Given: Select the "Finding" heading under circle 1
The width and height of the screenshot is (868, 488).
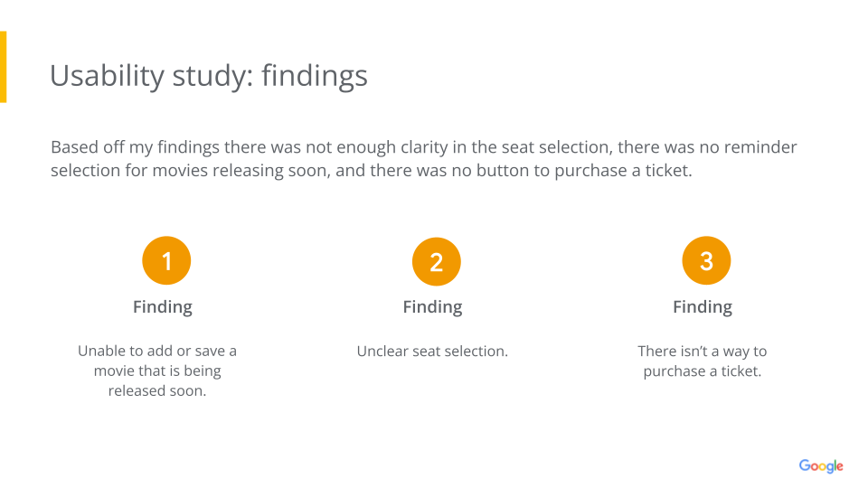Looking at the screenshot, I should coord(163,307).
